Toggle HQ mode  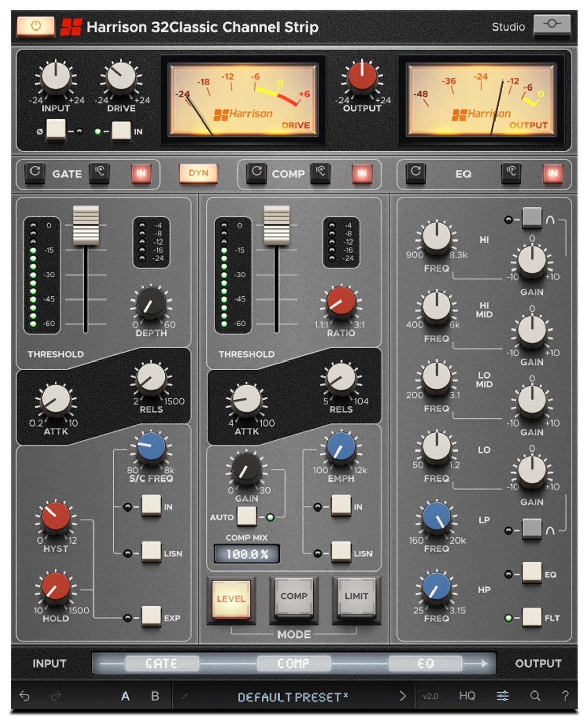click(x=467, y=696)
